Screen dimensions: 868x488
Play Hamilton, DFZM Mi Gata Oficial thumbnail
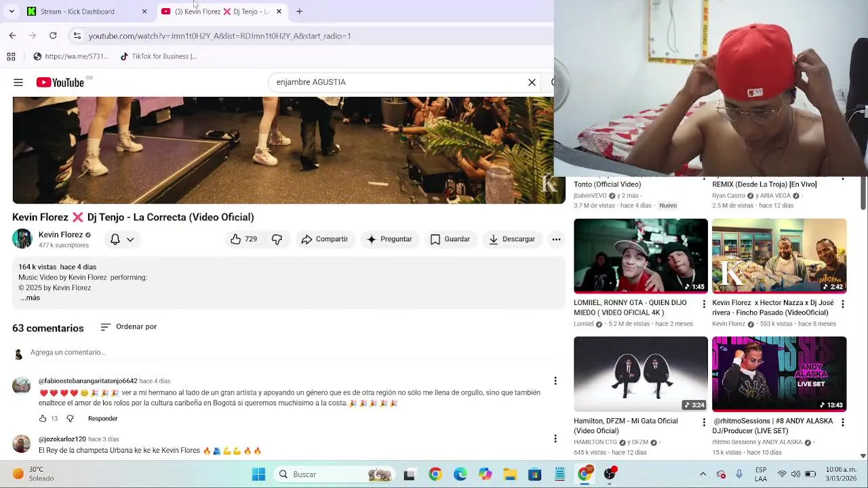[x=641, y=373]
